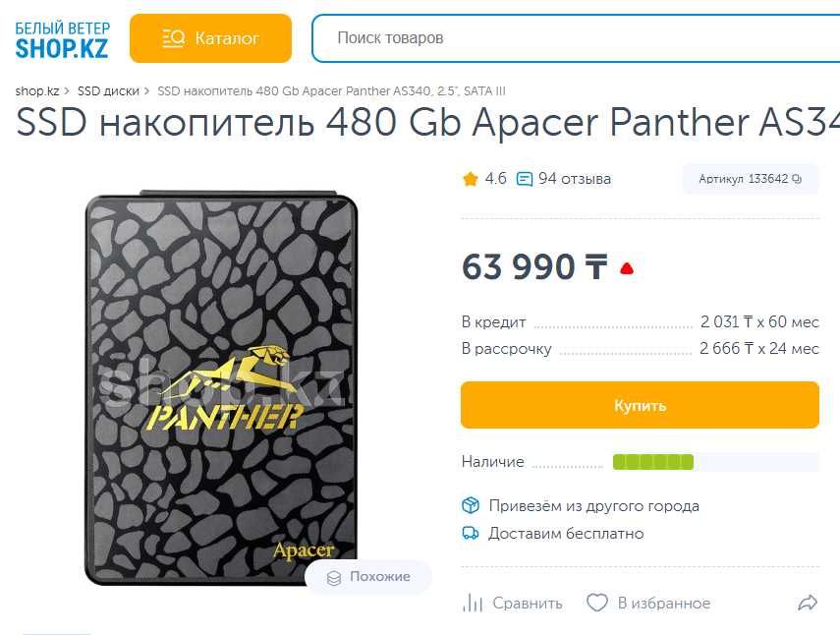The image size is (840, 635).
Task: Add product to Сравнить comparison
Action: point(512,604)
